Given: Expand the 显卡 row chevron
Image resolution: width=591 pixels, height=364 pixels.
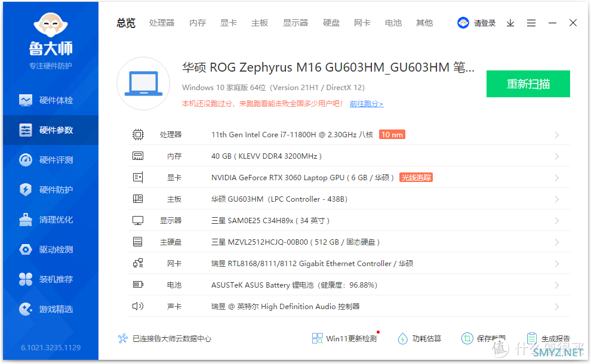Looking at the screenshot, I should point(557,178).
